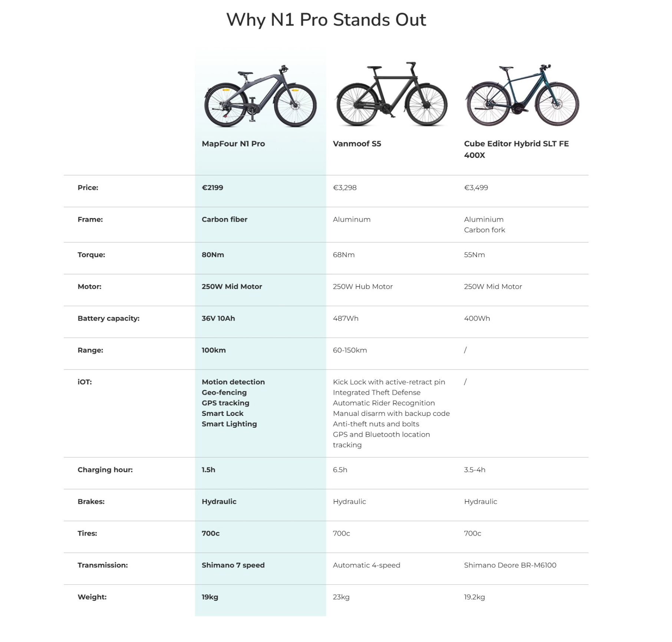Click the "Torque:" row label

(x=91, y=255)
